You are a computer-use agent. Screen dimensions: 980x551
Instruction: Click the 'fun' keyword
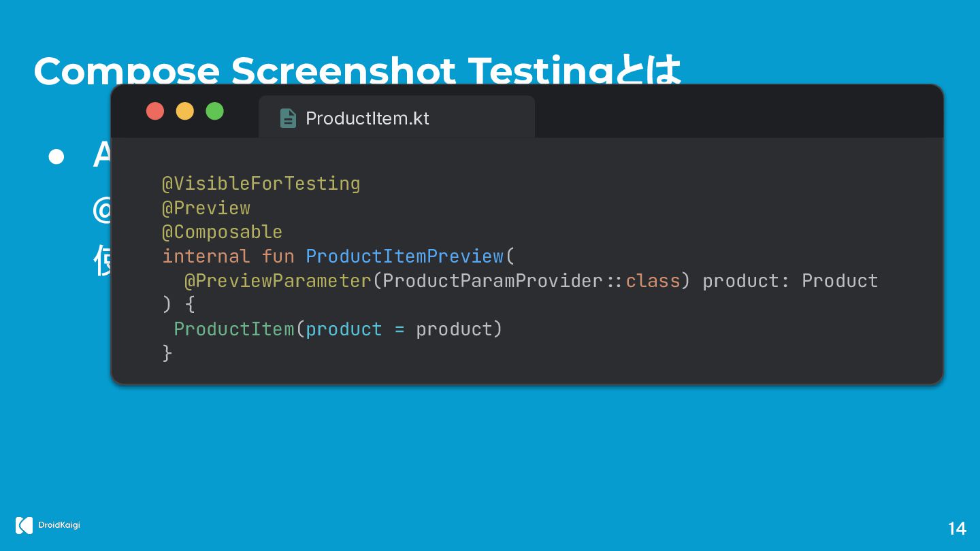[278, 256]
